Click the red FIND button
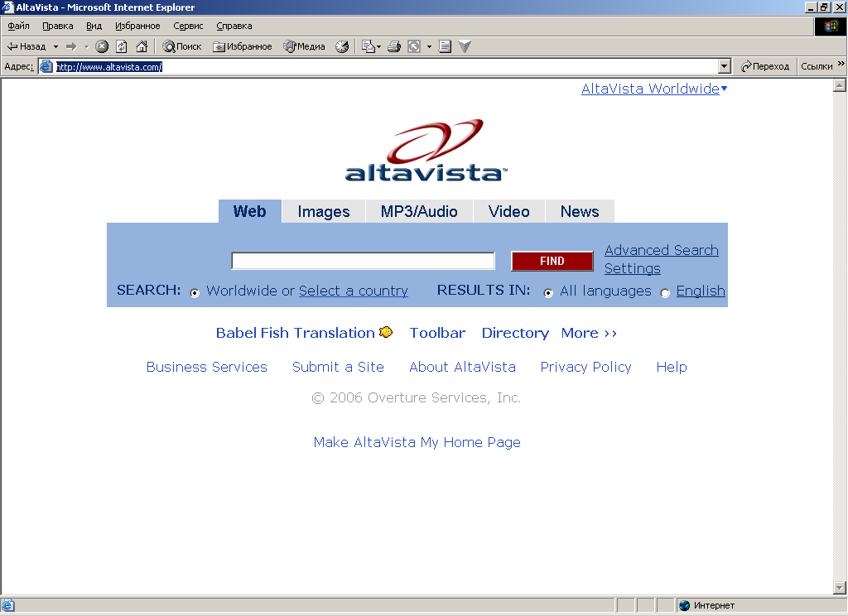Image resolution: width=848 pixels, height=616 pixels. click(552, 261)
